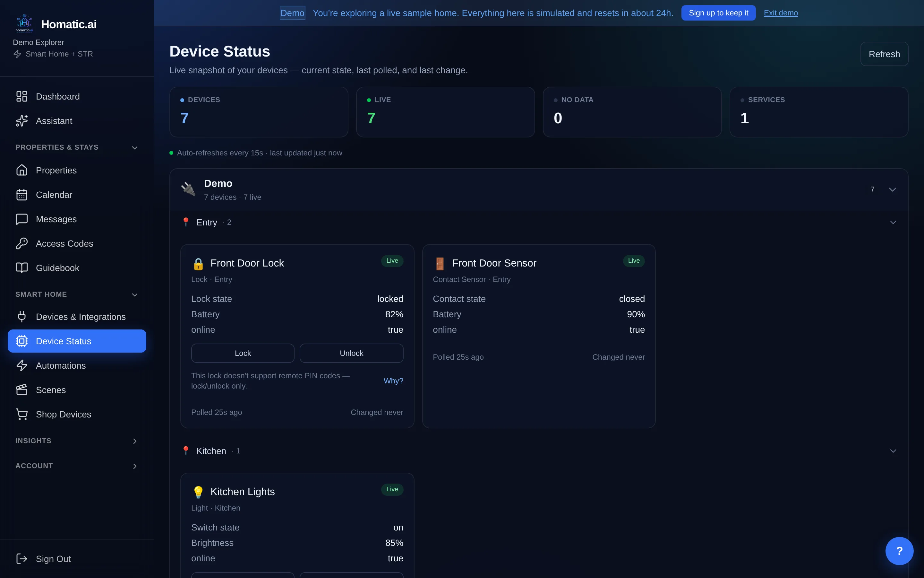Click Sign up to keep it
The image size is (924, 578).
point(718,13)
